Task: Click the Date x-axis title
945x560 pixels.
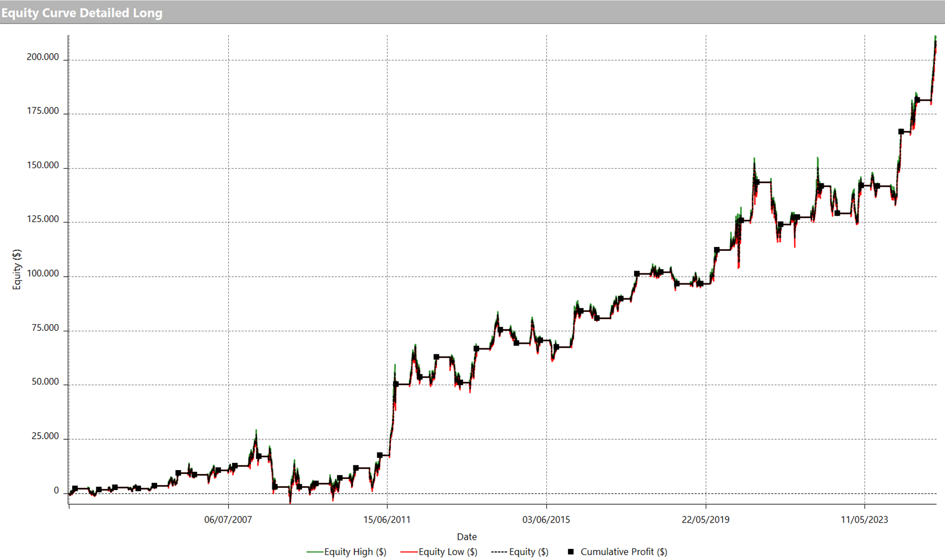Action: click(x=466, y=537)
